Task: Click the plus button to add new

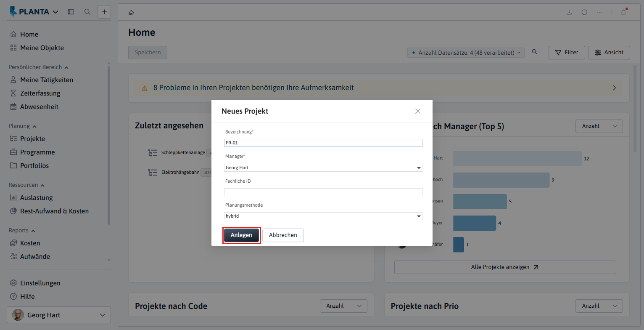Action: 104,12
